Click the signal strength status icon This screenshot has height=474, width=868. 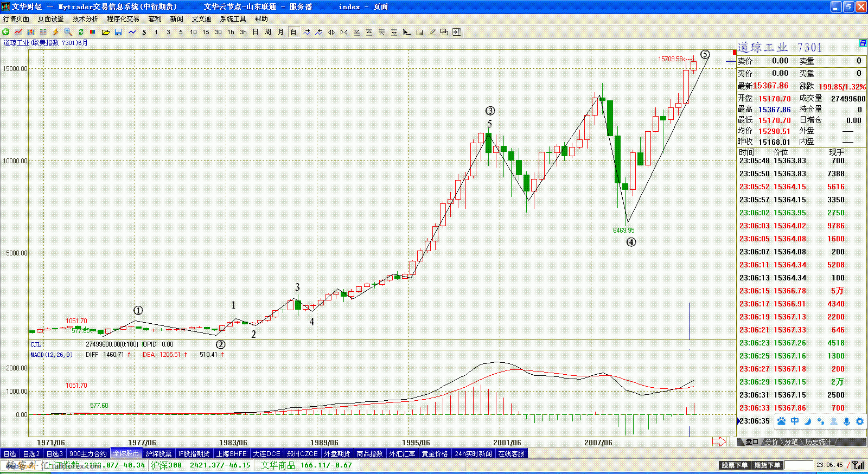tap(858, 465)
